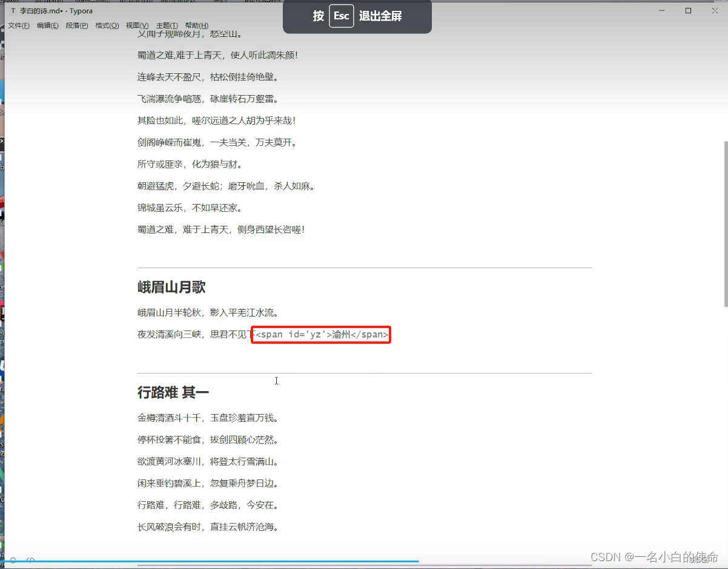Screen dimensions: 728x569
Task: Open the 视图 menu
Action: point(136,25)
